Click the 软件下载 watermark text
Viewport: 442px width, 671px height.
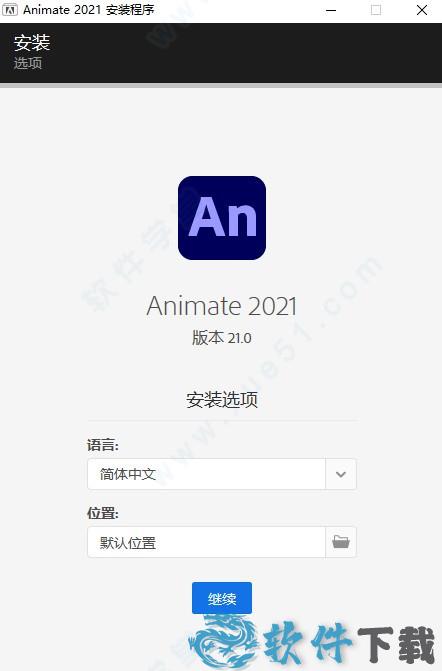point(349,644)
